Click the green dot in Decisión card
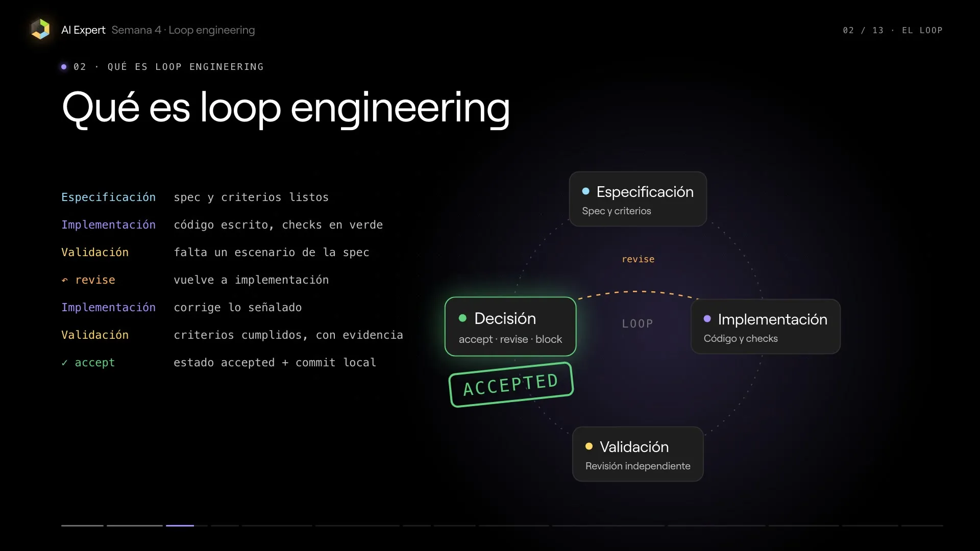Screen dimensions: 980x551 pyautogui.click(x=463, y=318)
